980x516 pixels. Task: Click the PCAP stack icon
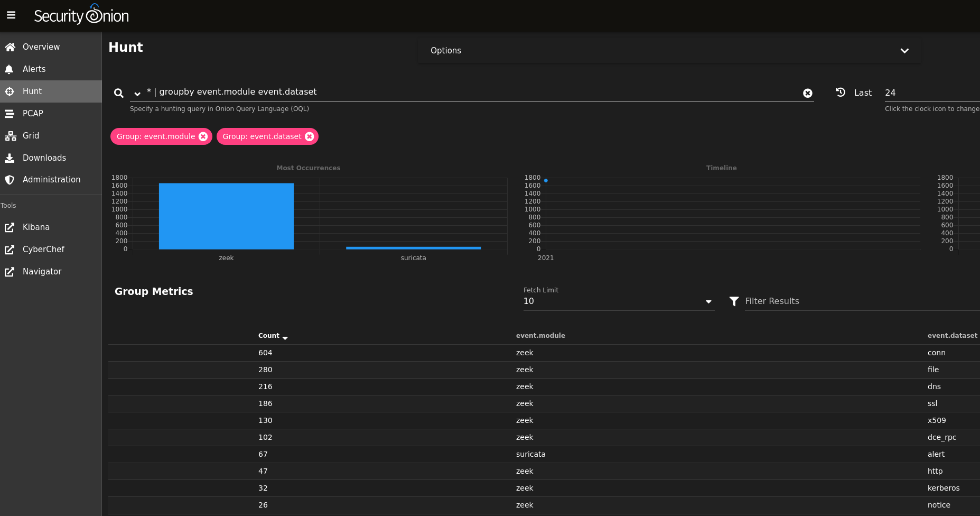(10, 114)
